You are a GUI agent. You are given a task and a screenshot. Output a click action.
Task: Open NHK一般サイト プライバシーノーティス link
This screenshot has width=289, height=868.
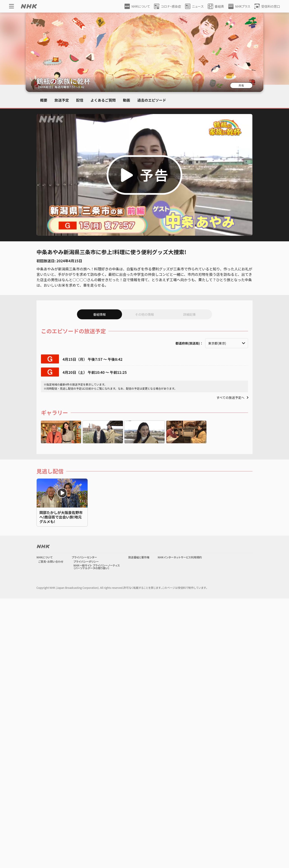(x=97, y=567)
